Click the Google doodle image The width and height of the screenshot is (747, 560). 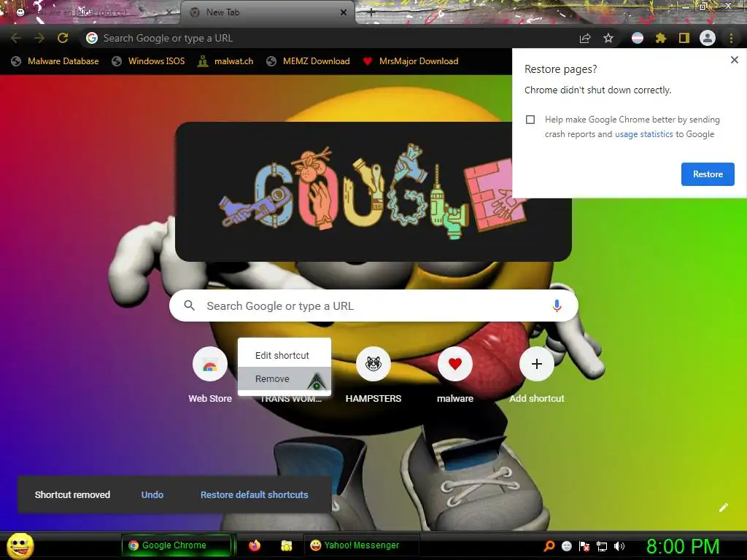coord(373,192)
